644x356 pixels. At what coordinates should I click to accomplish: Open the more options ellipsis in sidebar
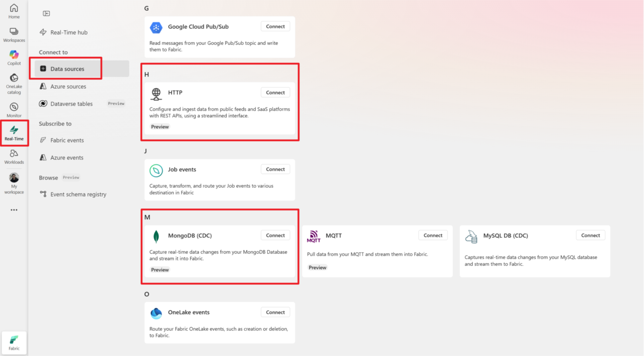pyautogui.click(x=14, y=210)
